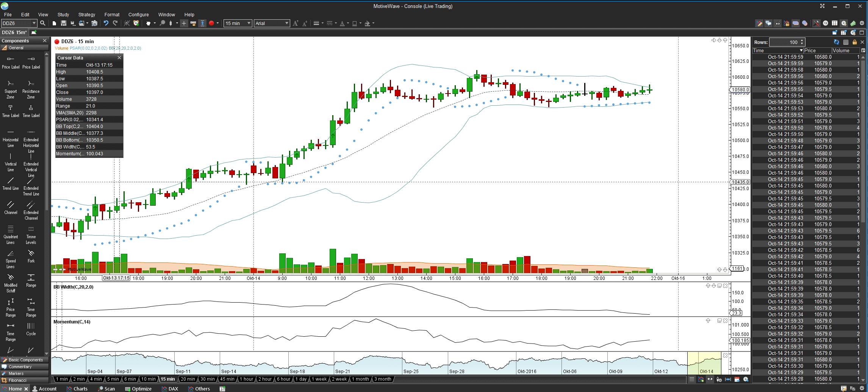The image size is (868, 392).
Task: Switch to the DDZ6 15m chart tab
Action: (x=14, y=33)
